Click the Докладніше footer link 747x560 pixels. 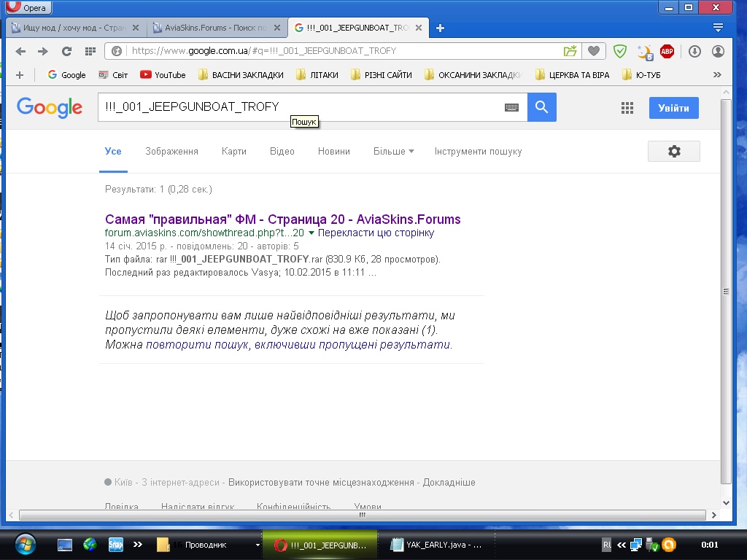(x=449, y=483)
